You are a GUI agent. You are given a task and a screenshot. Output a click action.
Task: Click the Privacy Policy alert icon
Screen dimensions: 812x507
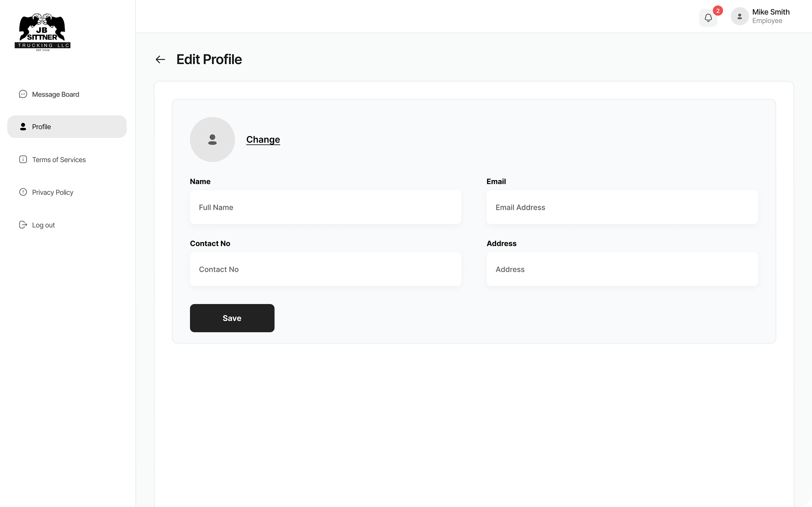pos(23,192)
